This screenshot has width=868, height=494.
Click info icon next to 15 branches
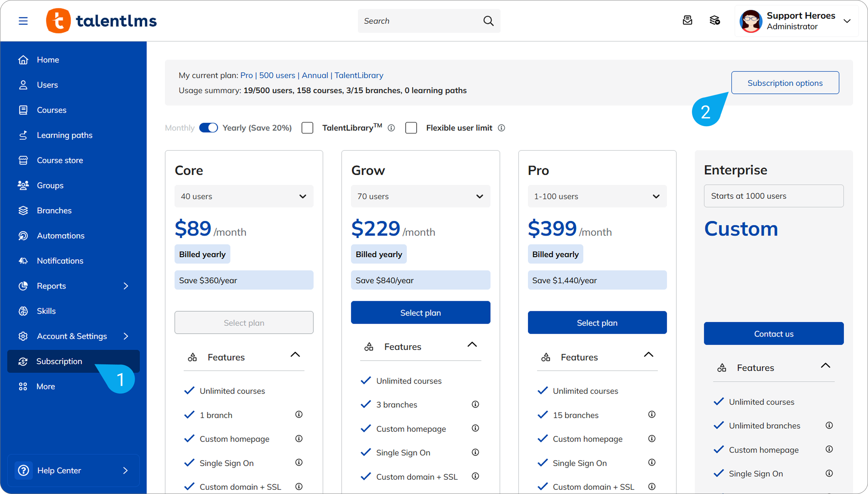[652, 414]
